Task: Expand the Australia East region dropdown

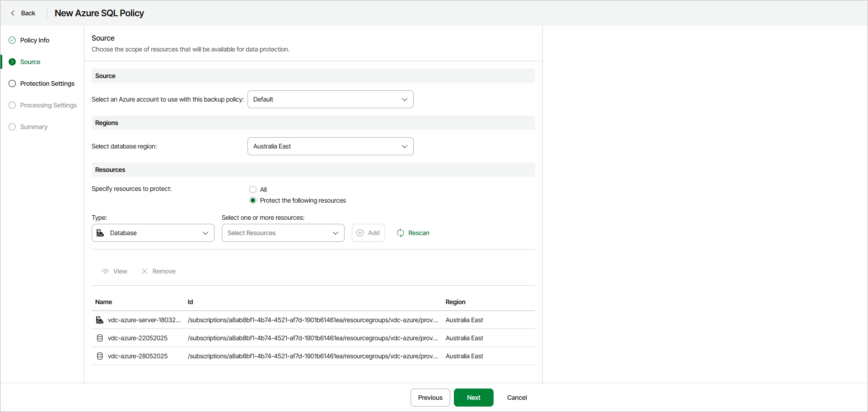Action: 330,146
